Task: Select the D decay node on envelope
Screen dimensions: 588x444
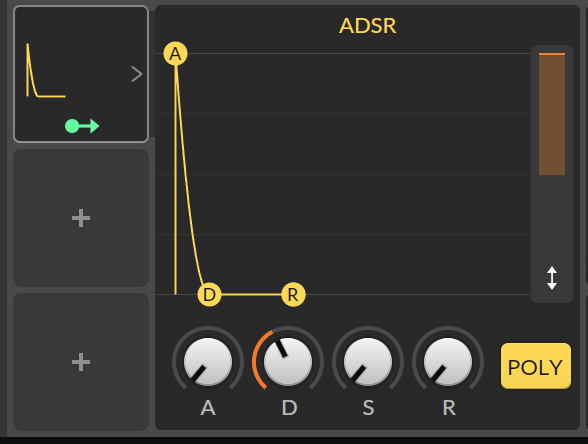Action: point(209,295)
